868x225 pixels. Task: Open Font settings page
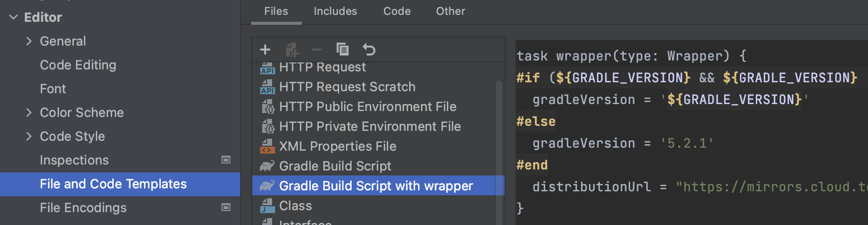(x=53, y=89)
